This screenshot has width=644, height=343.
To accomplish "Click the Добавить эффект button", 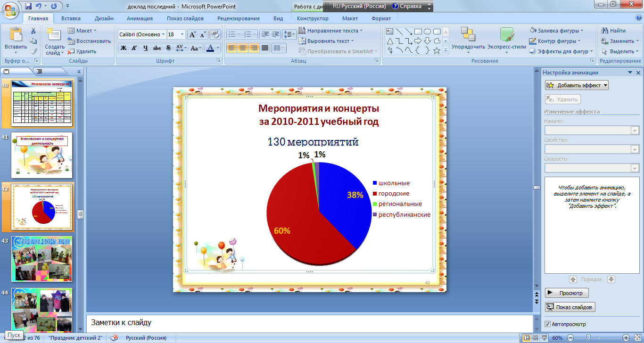I will (577, 85).
